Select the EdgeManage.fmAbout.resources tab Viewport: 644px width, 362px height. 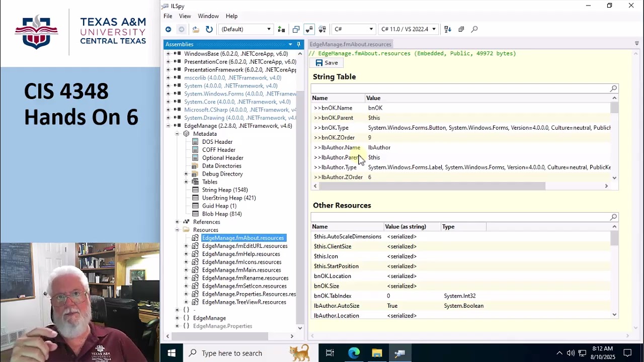tap(350, 44)
